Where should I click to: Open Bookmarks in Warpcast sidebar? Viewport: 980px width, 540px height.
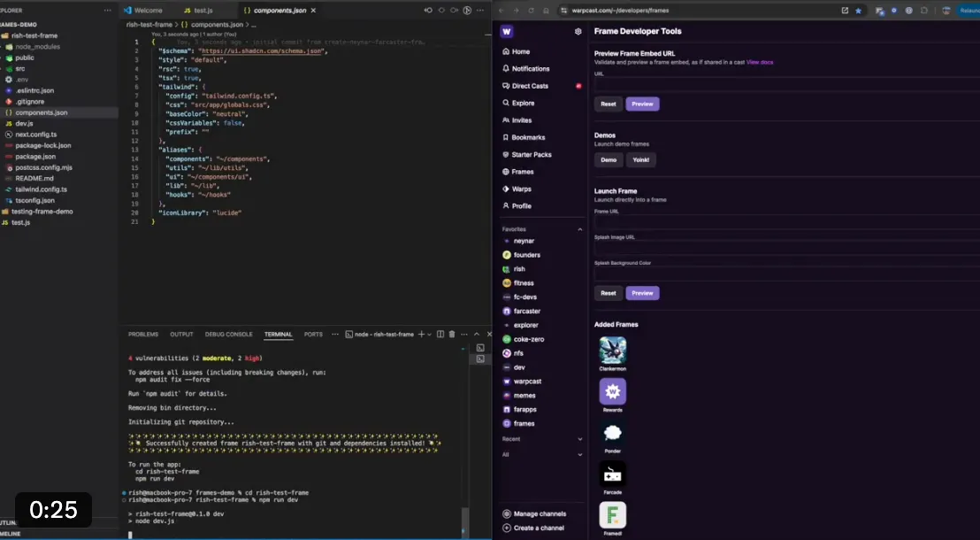[x=524, y=137]
